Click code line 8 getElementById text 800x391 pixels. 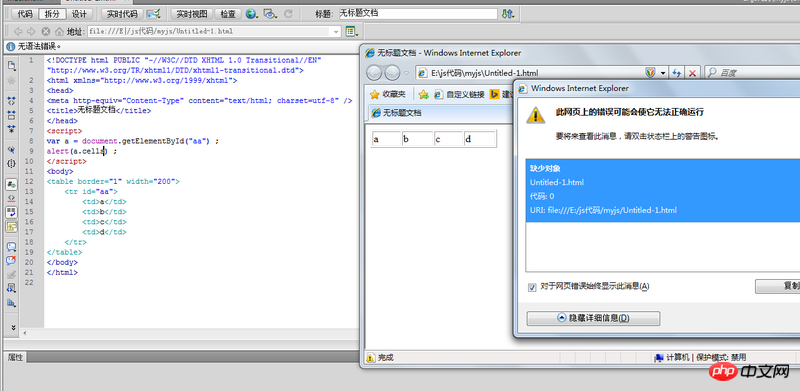click(153, 141)
